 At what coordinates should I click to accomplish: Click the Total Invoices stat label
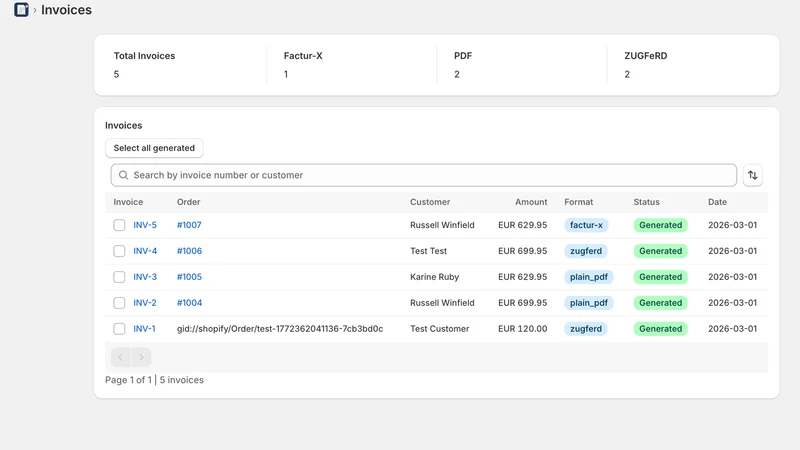coord(144,56)
